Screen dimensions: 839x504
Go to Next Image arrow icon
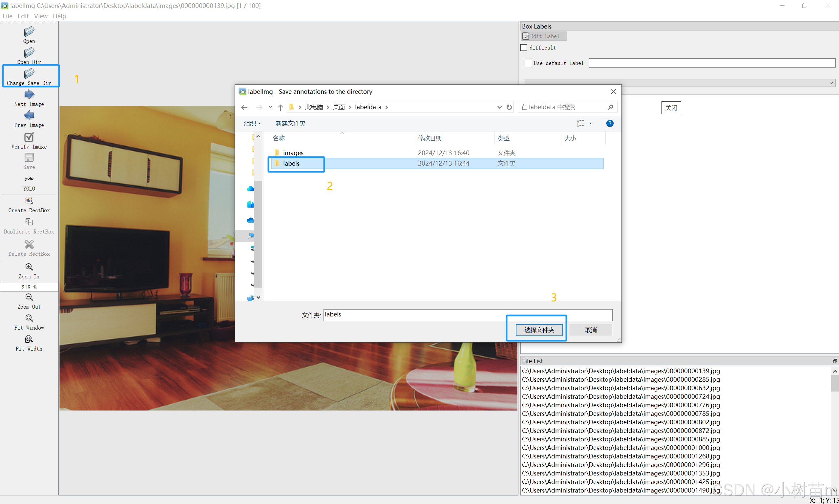tap(29, 94)
